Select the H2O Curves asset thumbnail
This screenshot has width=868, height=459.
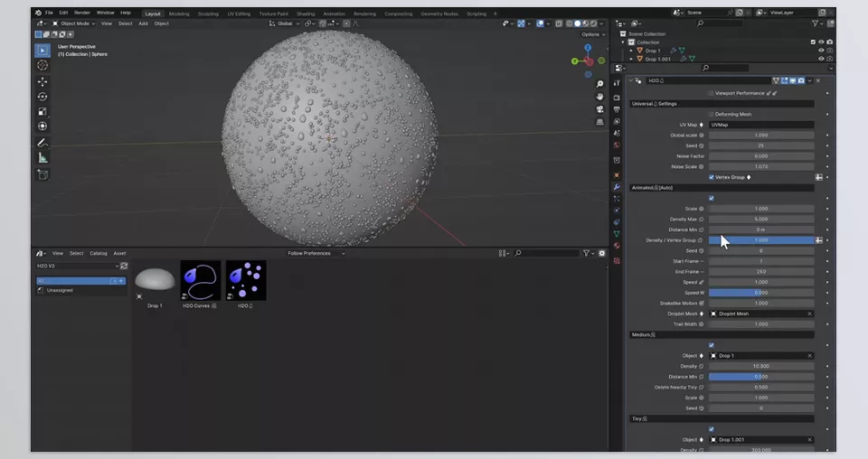pyautogui.click(x=201, y=280)
